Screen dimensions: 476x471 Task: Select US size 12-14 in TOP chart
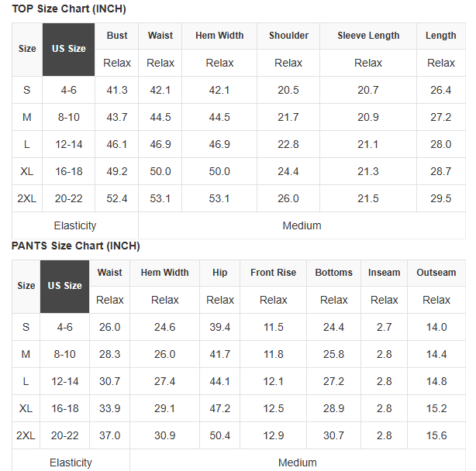[69, 145]
